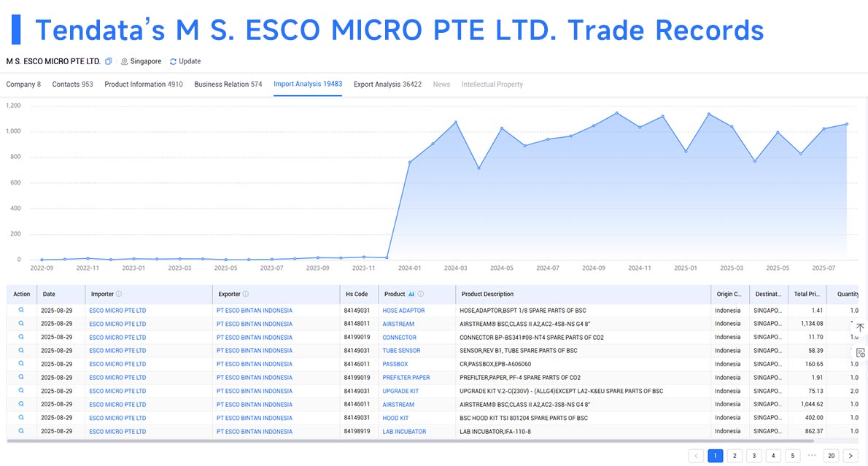Click the 2024-03 data point on chart
Image resolution: width=868 pixels, height=466 pixels.
click(x=456, y=123)
